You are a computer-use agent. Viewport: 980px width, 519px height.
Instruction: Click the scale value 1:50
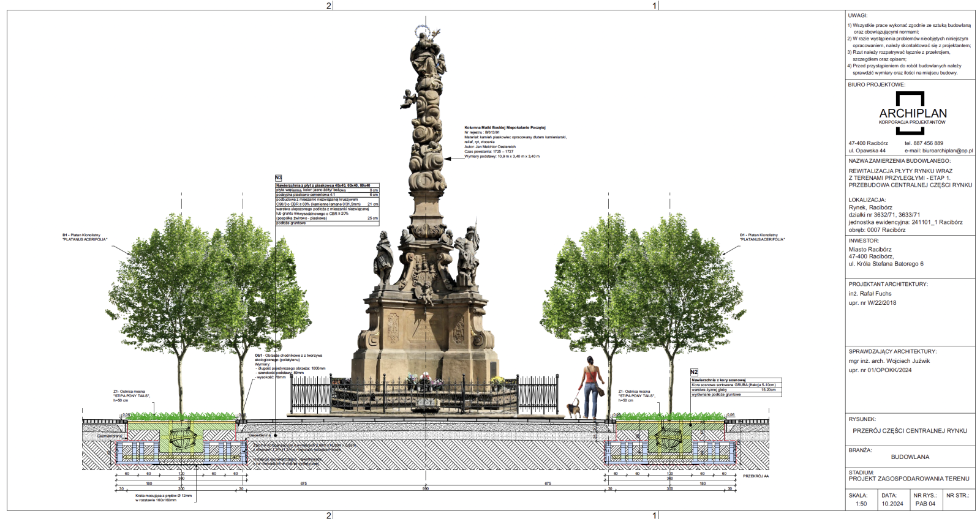pyautogui.click(x=861, y=504)
